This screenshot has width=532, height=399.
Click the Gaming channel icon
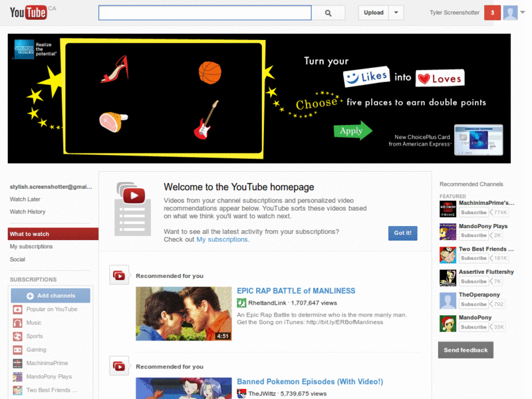18,350
